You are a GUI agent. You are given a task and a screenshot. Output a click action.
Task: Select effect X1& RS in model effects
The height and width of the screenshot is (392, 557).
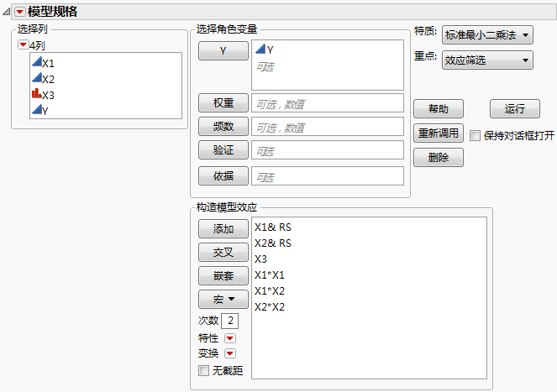pos(273,227)
